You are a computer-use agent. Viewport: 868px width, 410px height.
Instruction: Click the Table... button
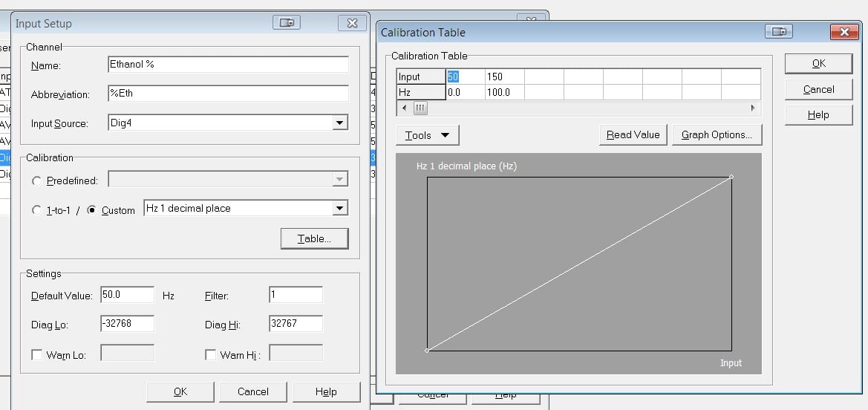point(314,238)
